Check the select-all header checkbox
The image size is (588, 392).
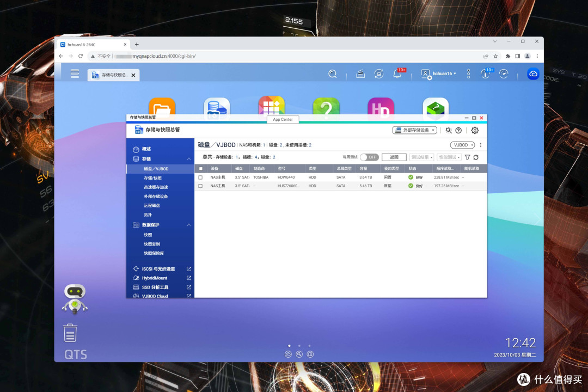200,168
